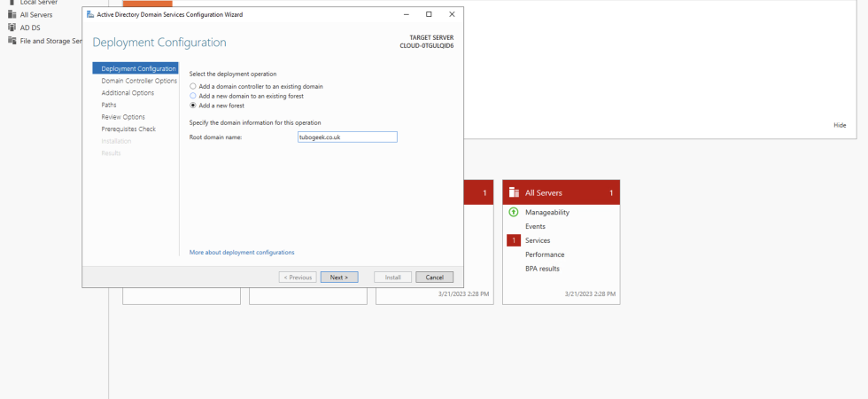Close the configuration wizard window
Image resolution: width=868 pixels, height=399 pixels.
pyautogui.click(x=452, y=14)
